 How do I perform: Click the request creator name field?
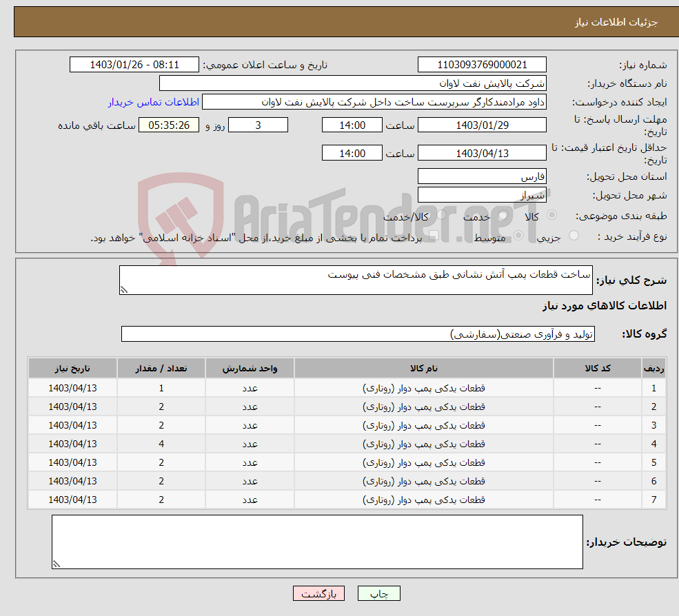click(374, 102)
